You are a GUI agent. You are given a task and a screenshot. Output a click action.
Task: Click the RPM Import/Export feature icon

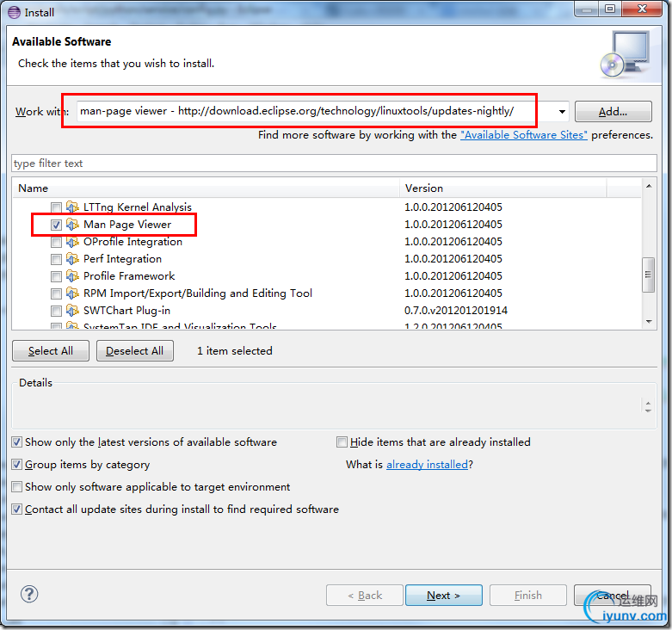pyautogui.click(x=72, y=293)
